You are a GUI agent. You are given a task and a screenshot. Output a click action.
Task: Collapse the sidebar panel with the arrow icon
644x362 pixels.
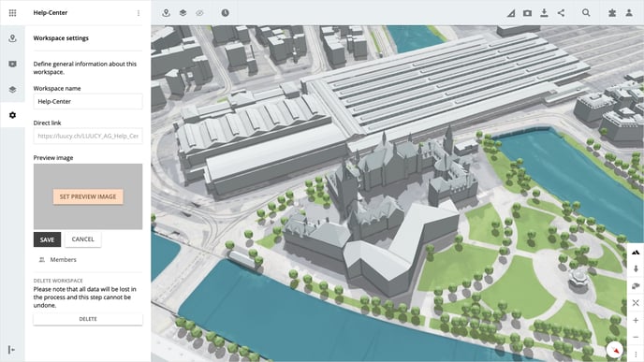click(x=11, y=350)
